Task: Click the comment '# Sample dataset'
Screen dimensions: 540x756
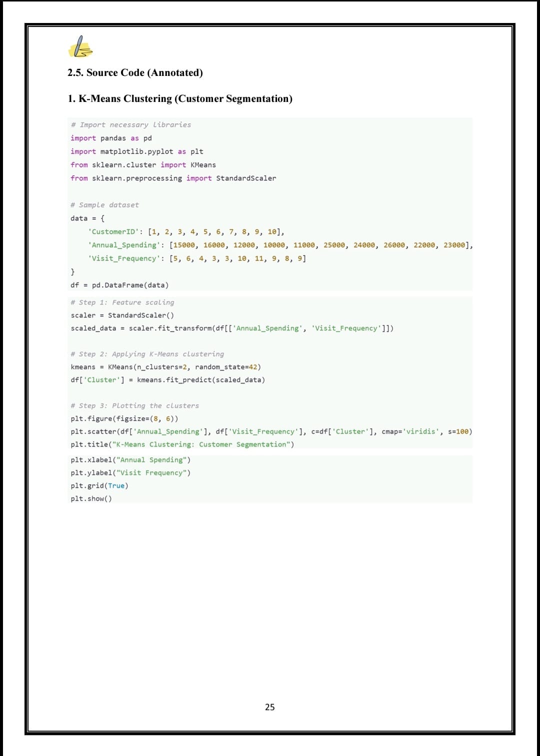Action: (104, 205)
